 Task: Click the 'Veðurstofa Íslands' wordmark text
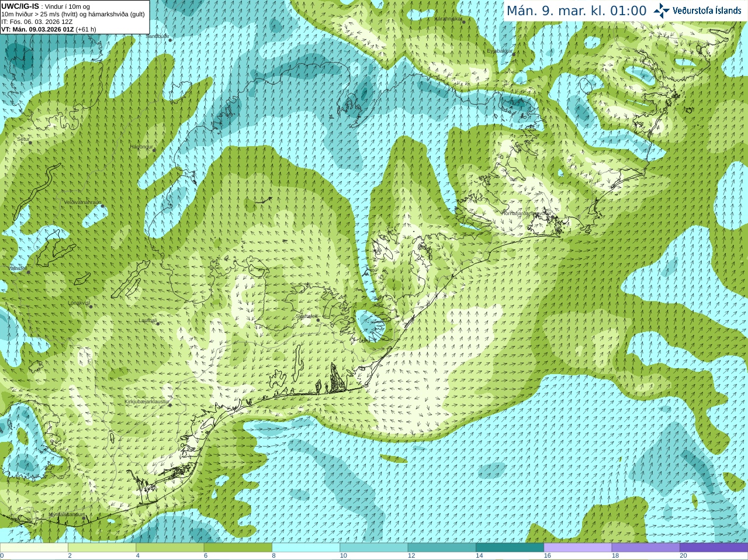tap(707, 11)
